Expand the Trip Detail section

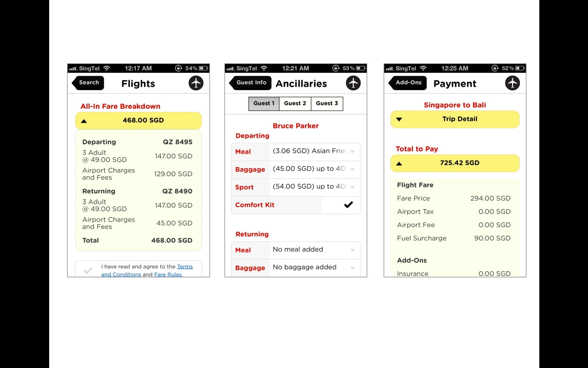(455, 119)
